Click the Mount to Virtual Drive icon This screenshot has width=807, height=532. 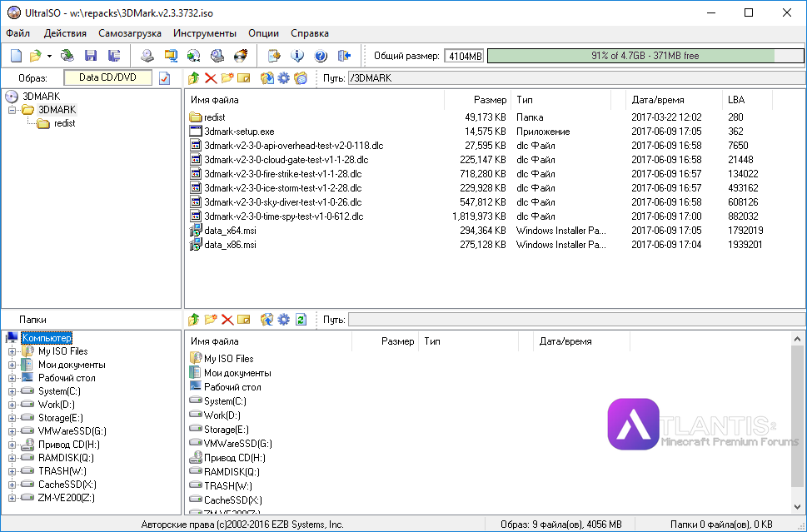217,56
